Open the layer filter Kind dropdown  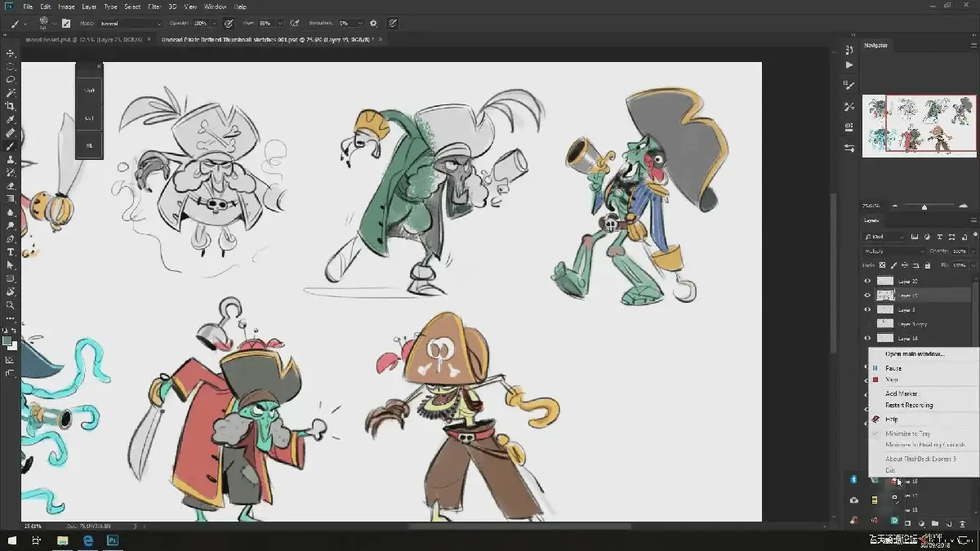click(x=886, y=237)
